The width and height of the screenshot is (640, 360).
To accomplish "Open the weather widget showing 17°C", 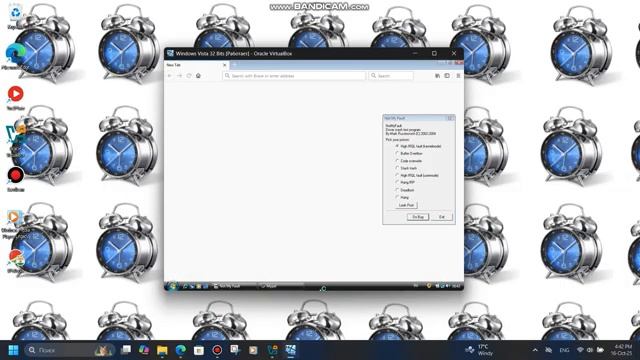I will [480, 350].
